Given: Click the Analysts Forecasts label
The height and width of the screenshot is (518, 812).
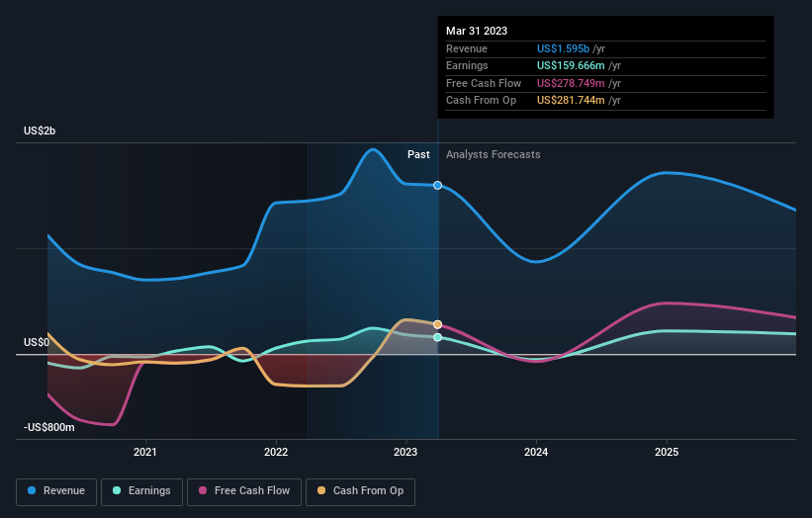Looking at the screenshot, I should (x=493, y=155).
